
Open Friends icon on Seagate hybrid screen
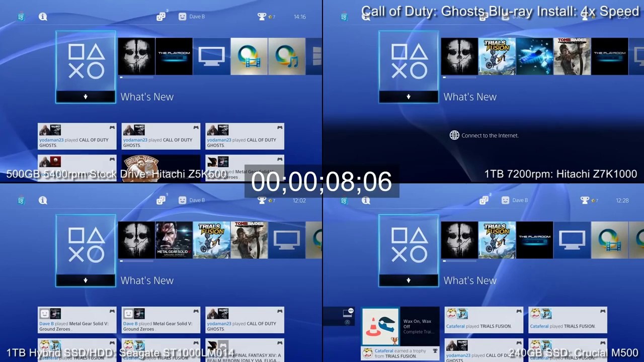coord(161,200)
